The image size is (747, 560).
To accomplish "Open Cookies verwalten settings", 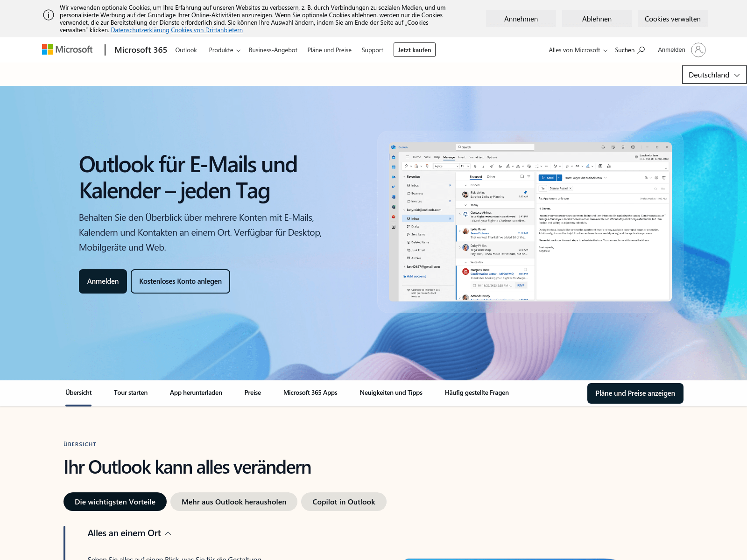I will [673, 19].
